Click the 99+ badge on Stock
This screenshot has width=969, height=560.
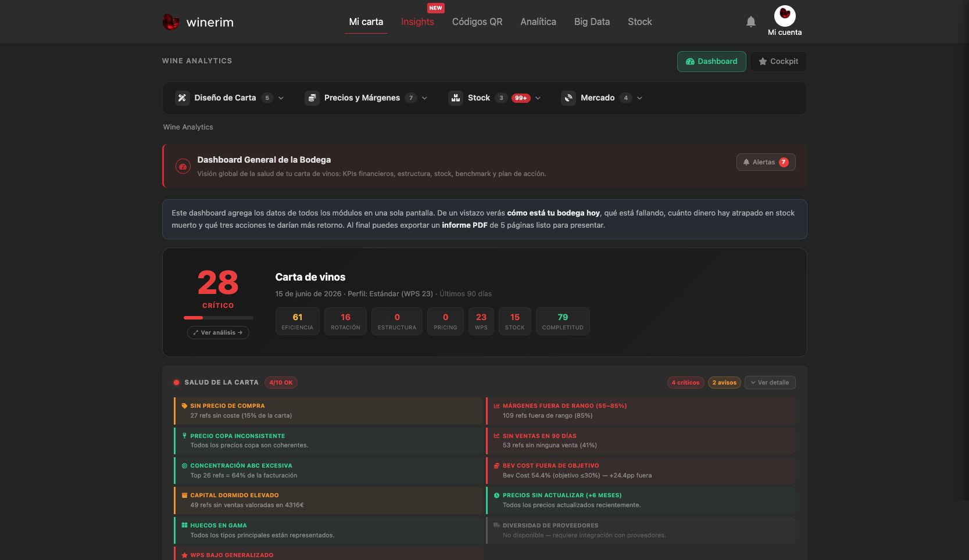(521, 98)
